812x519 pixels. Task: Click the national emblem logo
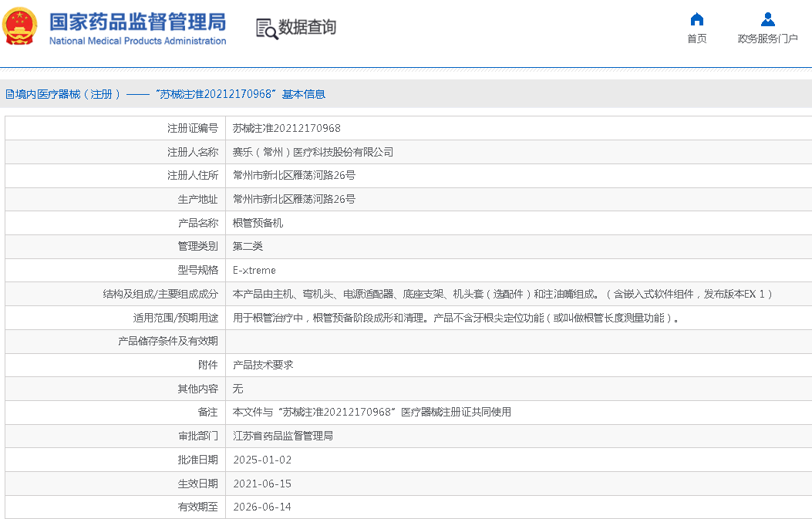point(20,26)
